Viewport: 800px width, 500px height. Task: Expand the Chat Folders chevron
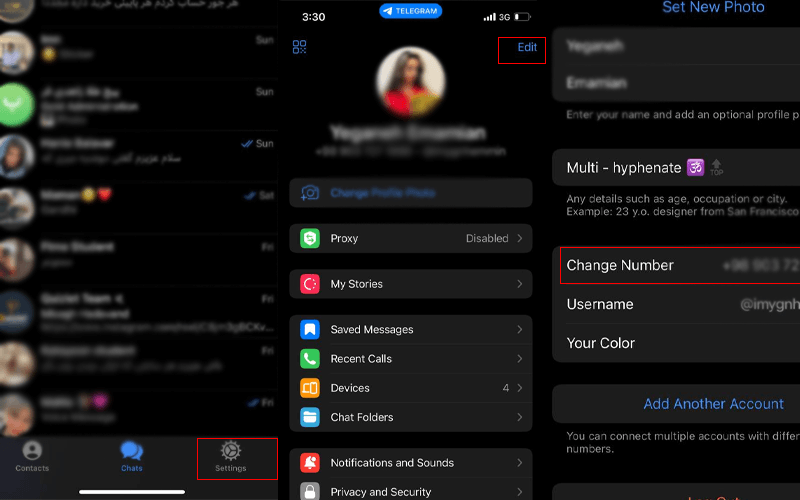[519, 417]
